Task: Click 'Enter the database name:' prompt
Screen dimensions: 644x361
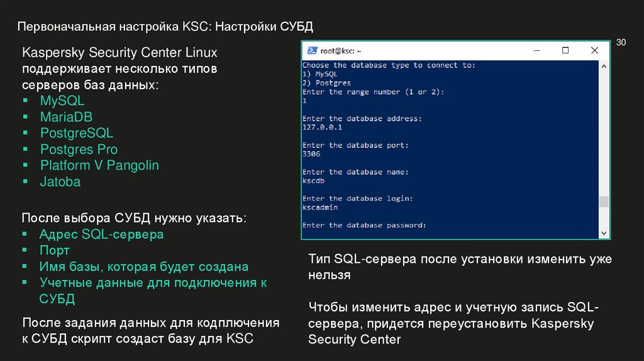Action: [355, 172]
